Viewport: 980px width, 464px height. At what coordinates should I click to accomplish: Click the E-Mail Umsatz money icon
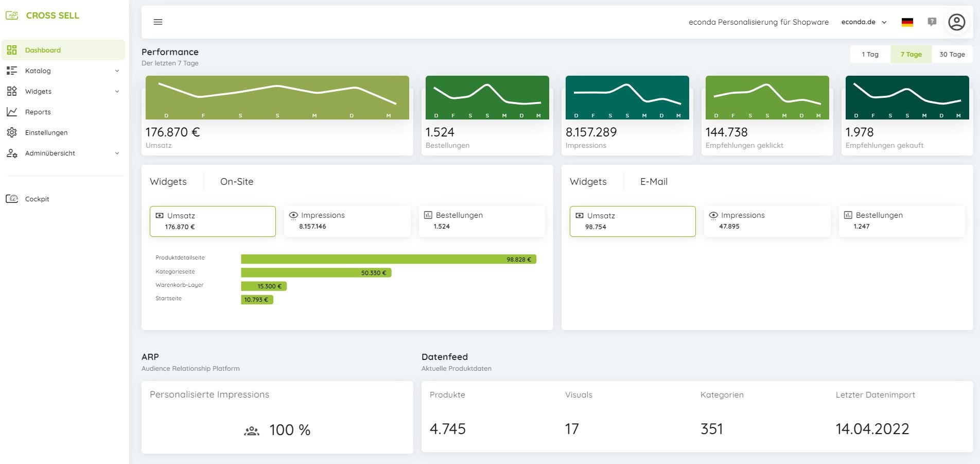pos(580,216)
